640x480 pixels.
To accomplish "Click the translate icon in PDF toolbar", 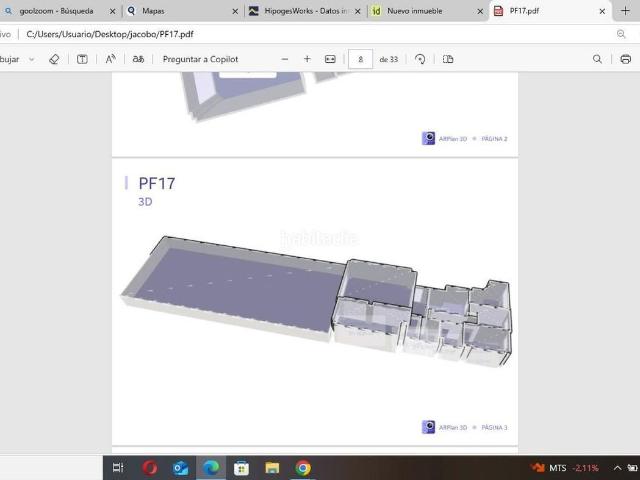I will [x=138, y=59].
